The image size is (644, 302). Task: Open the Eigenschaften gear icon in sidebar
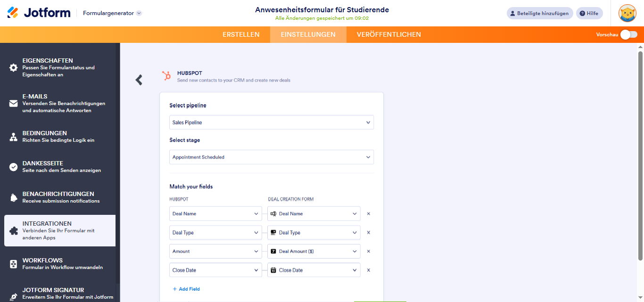click(13, 66)
